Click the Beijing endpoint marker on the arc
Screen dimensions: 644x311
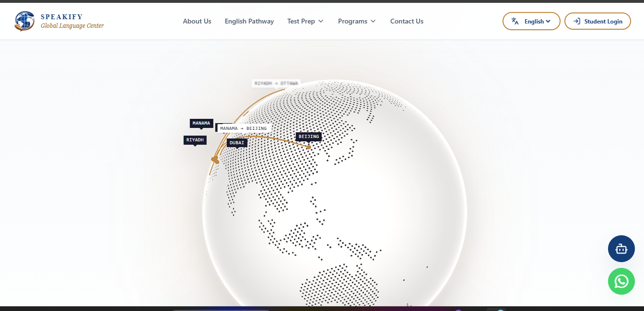(309, 147)
